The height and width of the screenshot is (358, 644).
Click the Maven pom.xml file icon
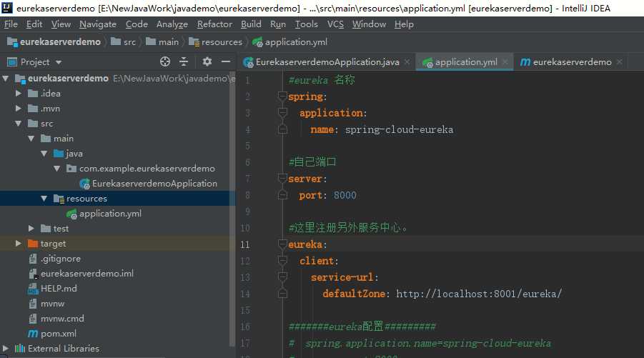(33, 334)
